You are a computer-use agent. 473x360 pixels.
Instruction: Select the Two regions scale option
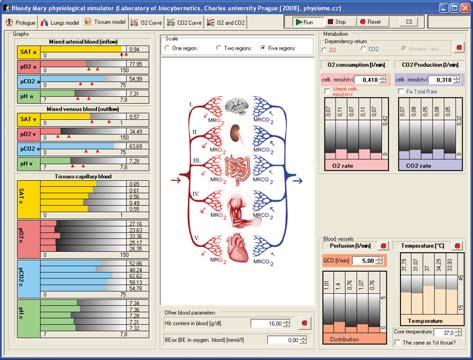[218, 48]
